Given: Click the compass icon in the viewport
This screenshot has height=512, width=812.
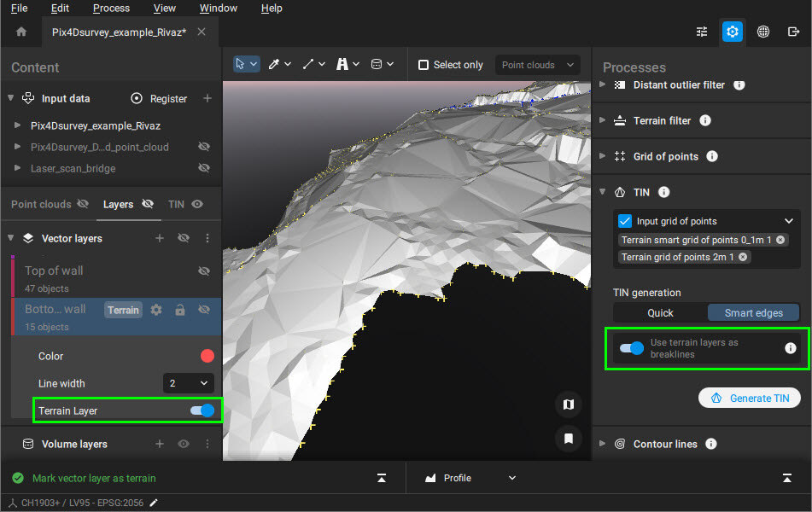Looking at the screenshot, I should click(x=569, y=404).
